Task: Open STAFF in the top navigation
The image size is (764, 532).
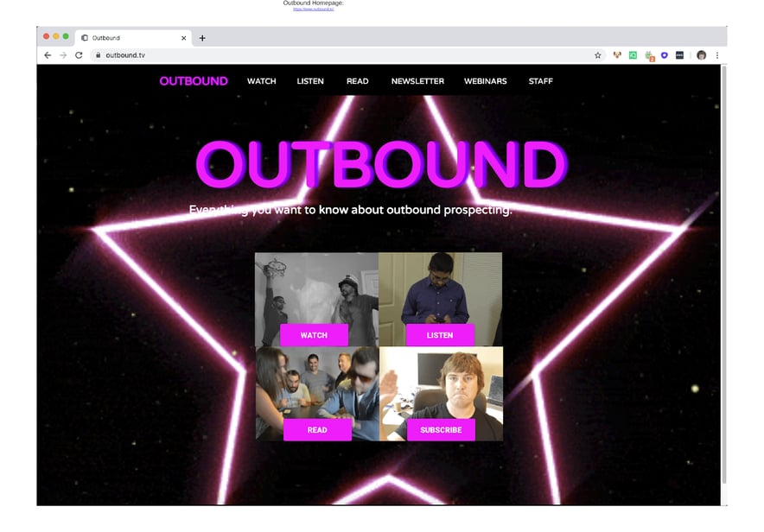Action: click(541, 81)
